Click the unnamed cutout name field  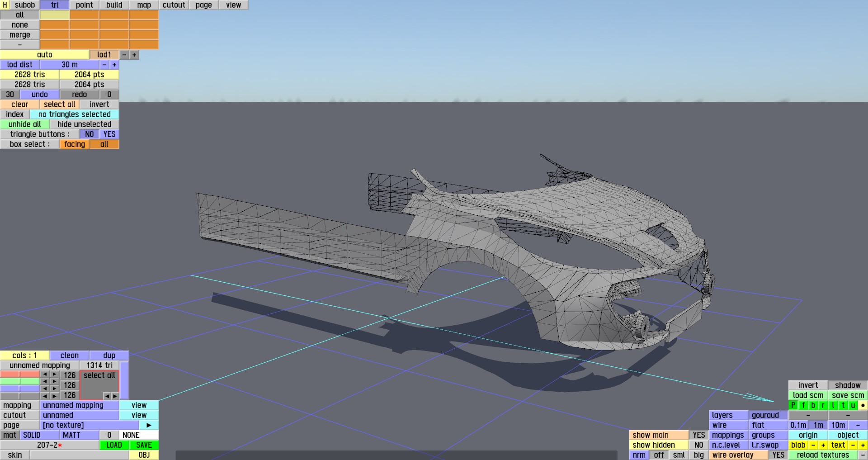[80, 415]
